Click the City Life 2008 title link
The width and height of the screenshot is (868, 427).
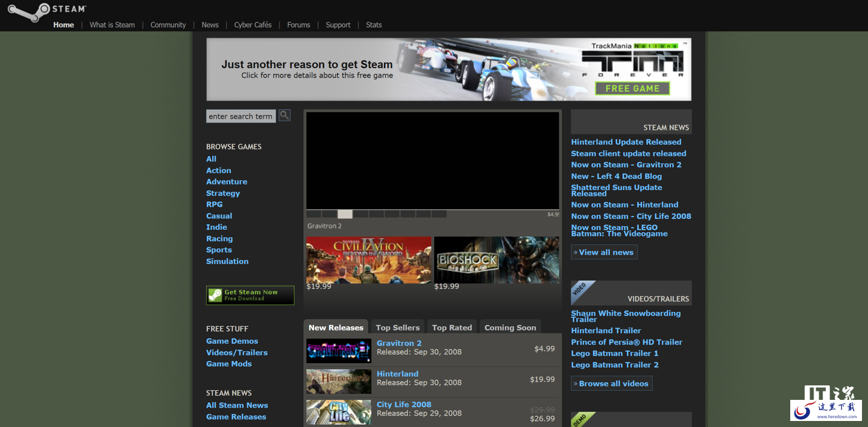(x=404, y=405)
